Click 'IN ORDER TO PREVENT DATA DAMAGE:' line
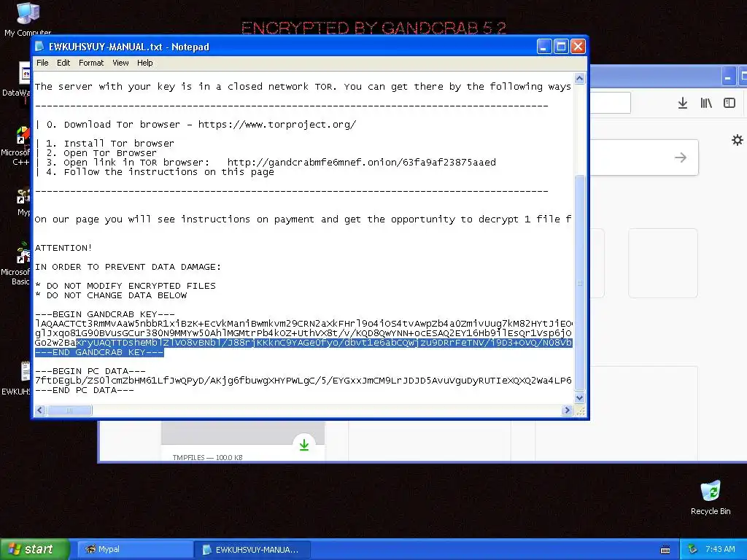Screen dimensions: 747x560 [x=128, y=267]
